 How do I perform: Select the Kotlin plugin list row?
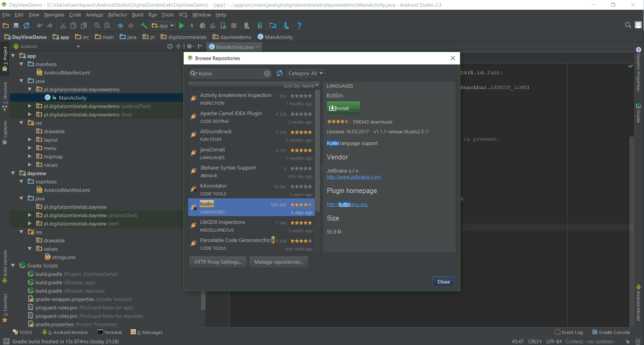(251, 207)
